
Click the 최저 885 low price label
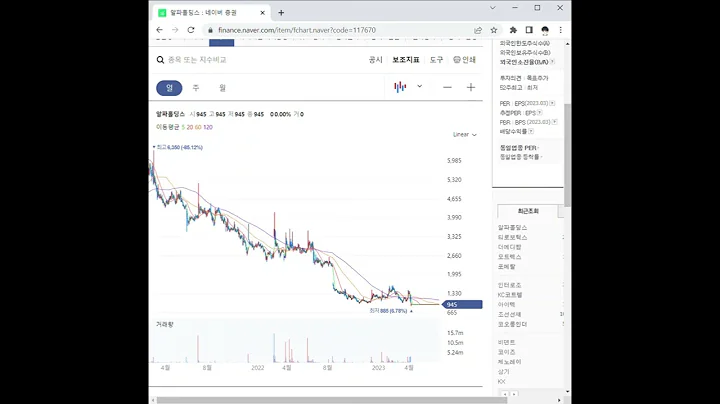pos(390,311)
